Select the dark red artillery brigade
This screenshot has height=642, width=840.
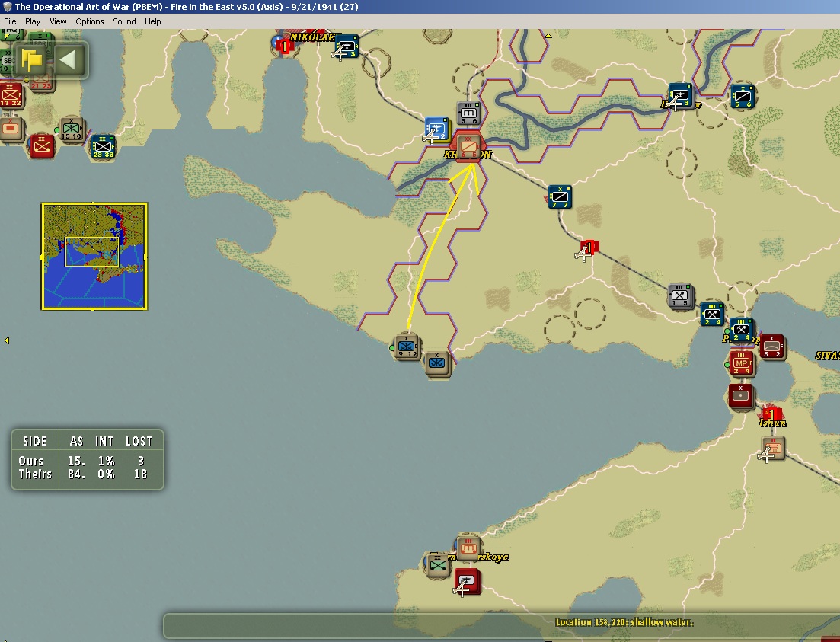(x=741, y=396)
